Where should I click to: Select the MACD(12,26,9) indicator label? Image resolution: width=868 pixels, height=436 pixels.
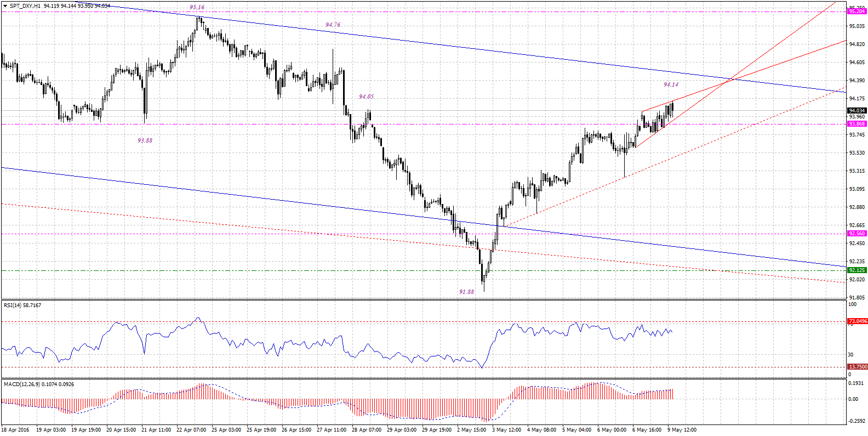39,384
